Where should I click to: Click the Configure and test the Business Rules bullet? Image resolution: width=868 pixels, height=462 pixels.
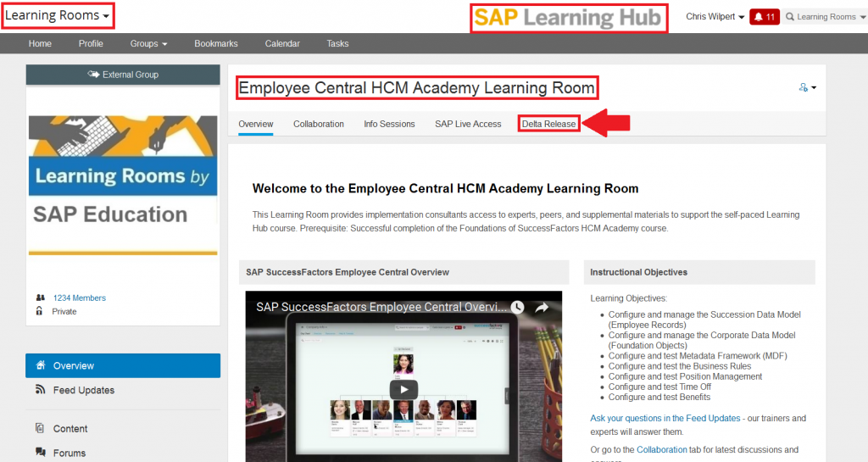[x=679, y=366]
